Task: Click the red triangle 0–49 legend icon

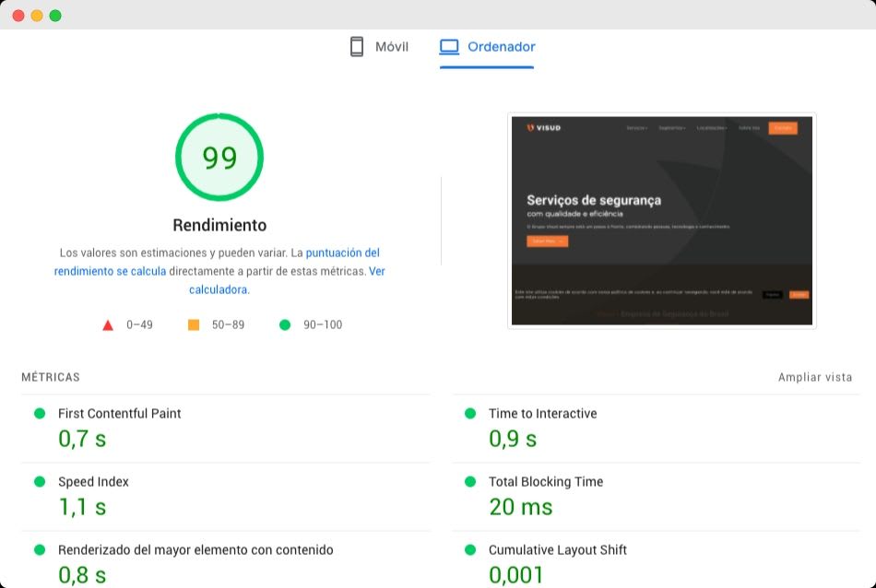Action: click(x=108, y=325)
